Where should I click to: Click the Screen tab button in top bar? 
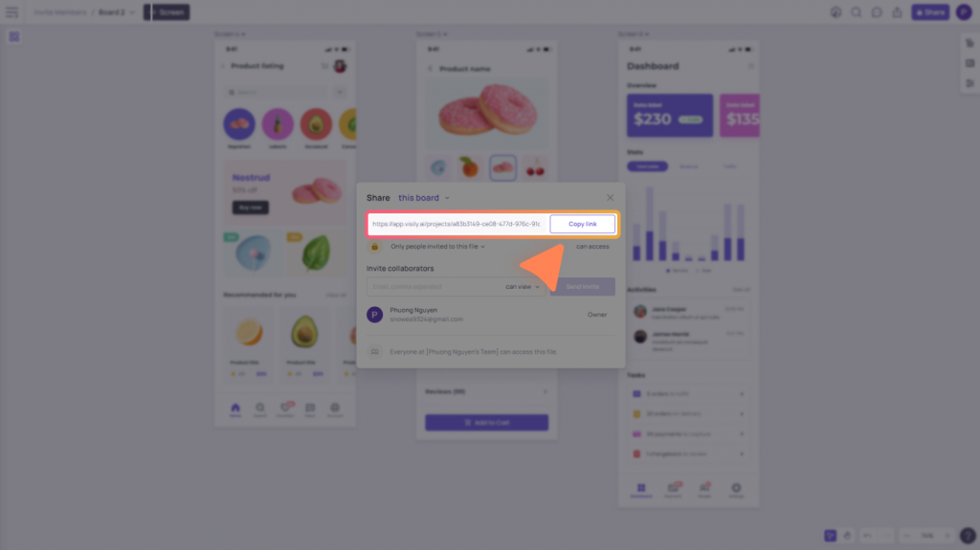(x=167, y=11)
